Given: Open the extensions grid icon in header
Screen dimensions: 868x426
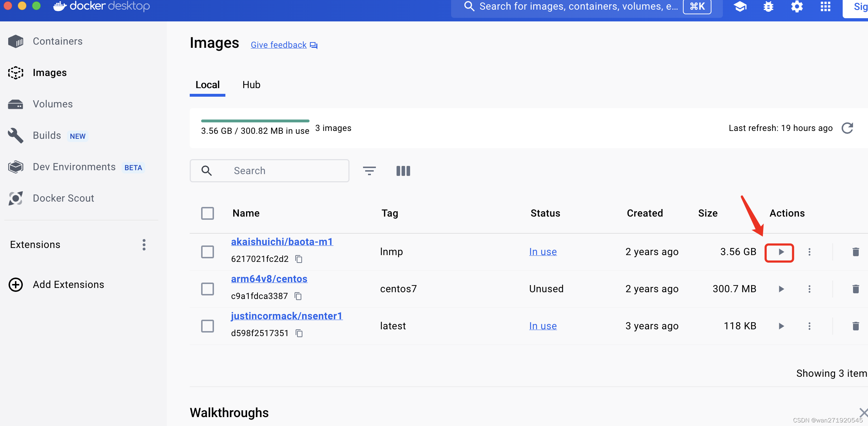Looking at the screenshot, I should pyautogui.click(x=826, y=6).
